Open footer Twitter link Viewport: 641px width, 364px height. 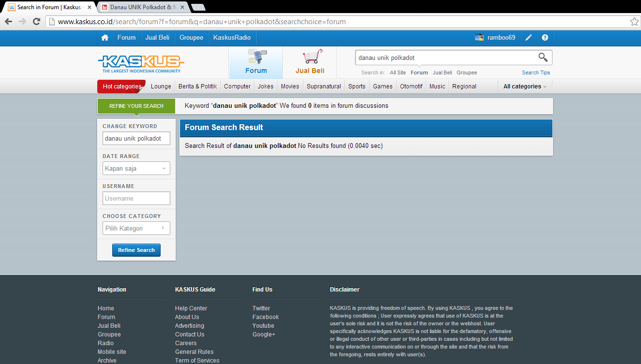(261, 308)
